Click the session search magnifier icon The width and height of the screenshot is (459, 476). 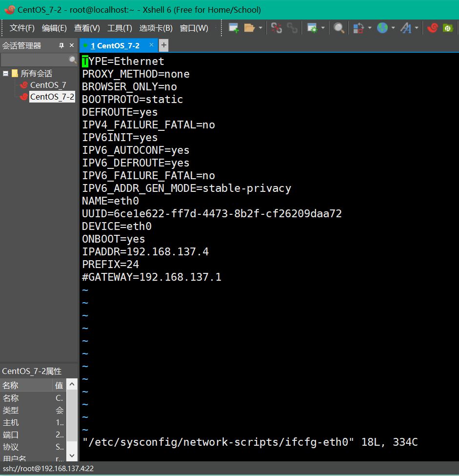pyautogui.click(x=73, y=60)
